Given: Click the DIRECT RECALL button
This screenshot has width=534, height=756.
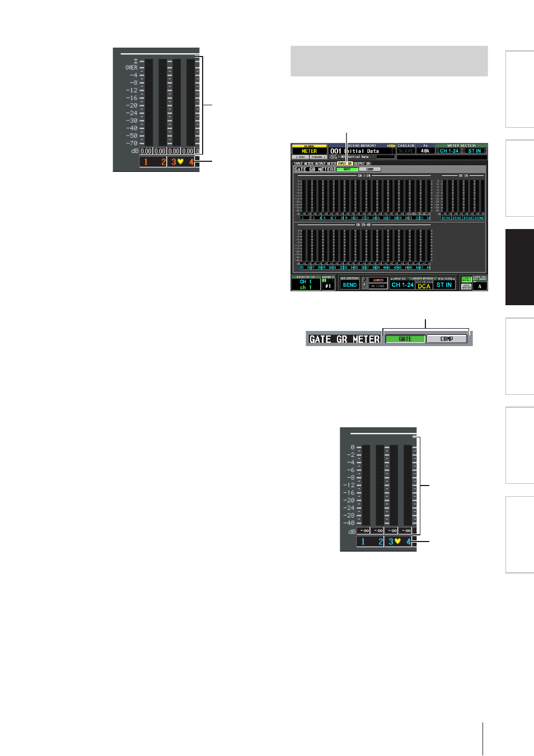Looking at the screenshot, I should (466, 279).
